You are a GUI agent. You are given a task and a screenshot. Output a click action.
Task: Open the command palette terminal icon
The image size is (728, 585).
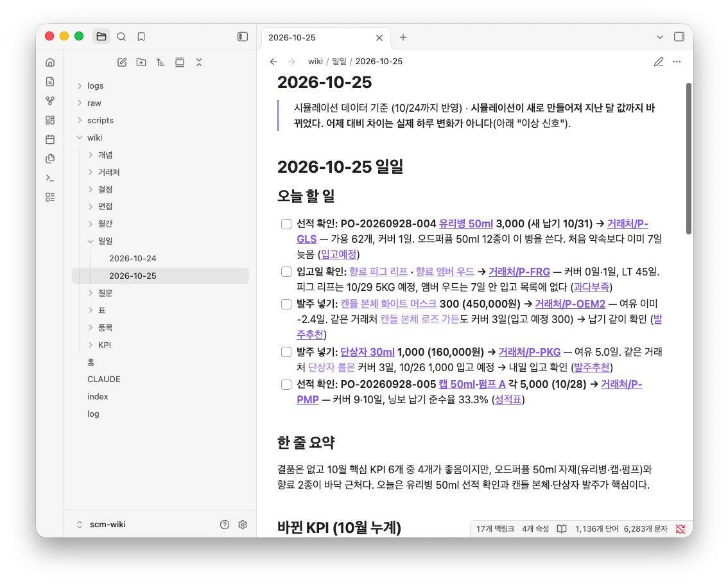[x=50, y=178]
